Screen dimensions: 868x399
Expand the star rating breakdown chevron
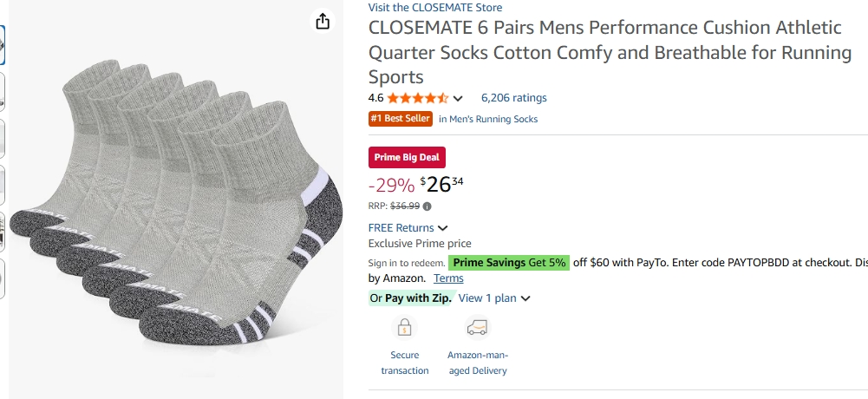click(x=458, y=99)
